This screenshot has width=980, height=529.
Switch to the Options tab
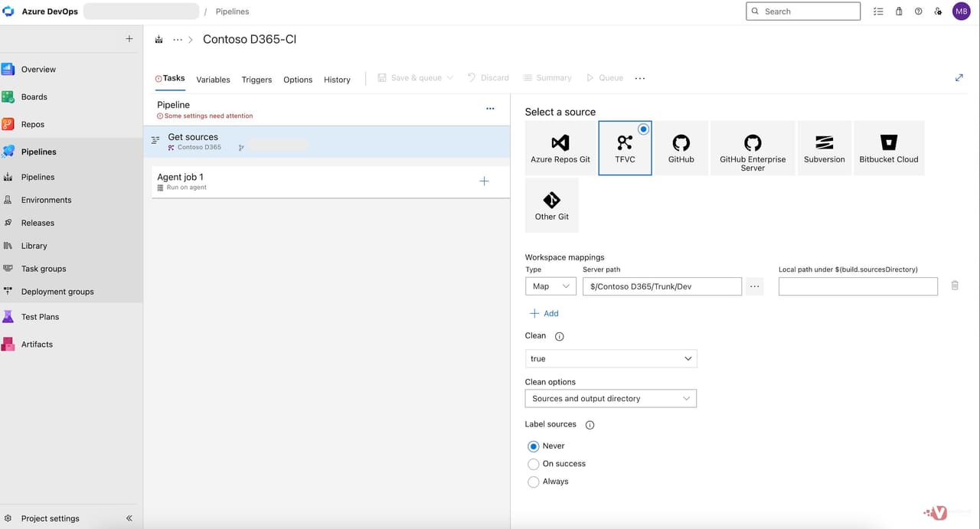pos(298,80)
